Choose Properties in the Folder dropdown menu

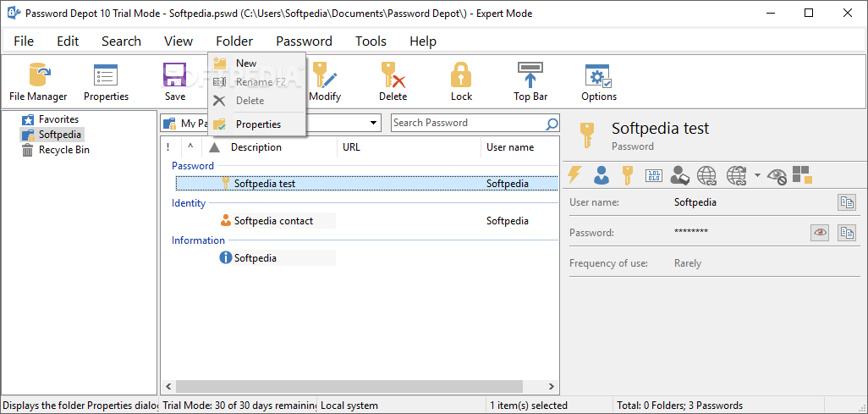coord(257,124)
